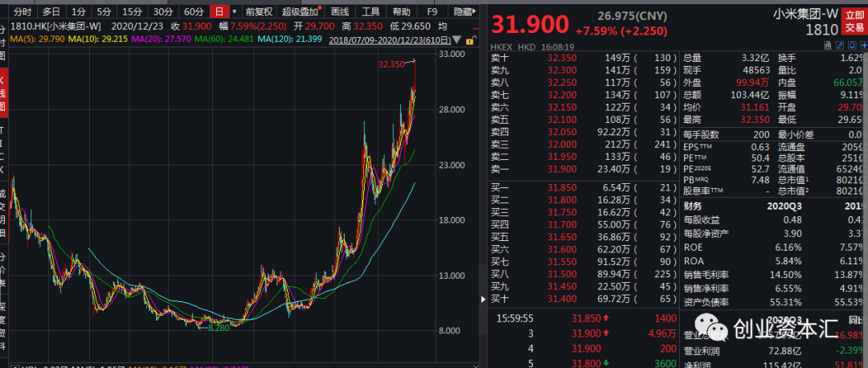Select the 卖一 31.900 ask row
The image size is (868, 368).
(584, 170)
